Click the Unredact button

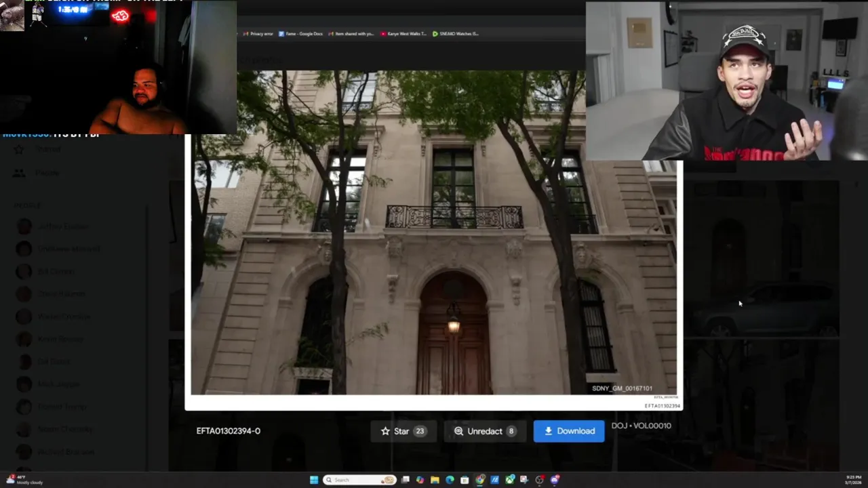(484, 431)
